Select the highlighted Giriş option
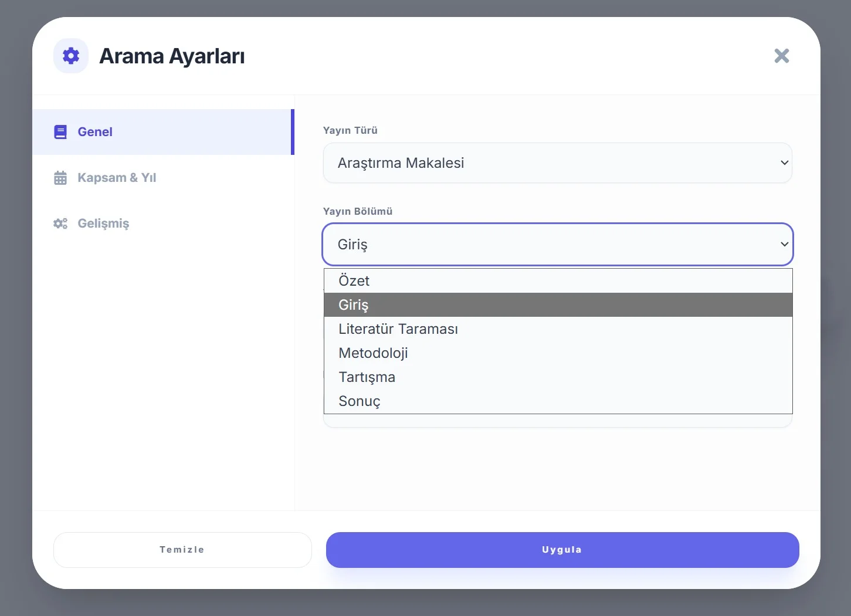This screenshot has height=616, width=851. (x=558, y=305)
